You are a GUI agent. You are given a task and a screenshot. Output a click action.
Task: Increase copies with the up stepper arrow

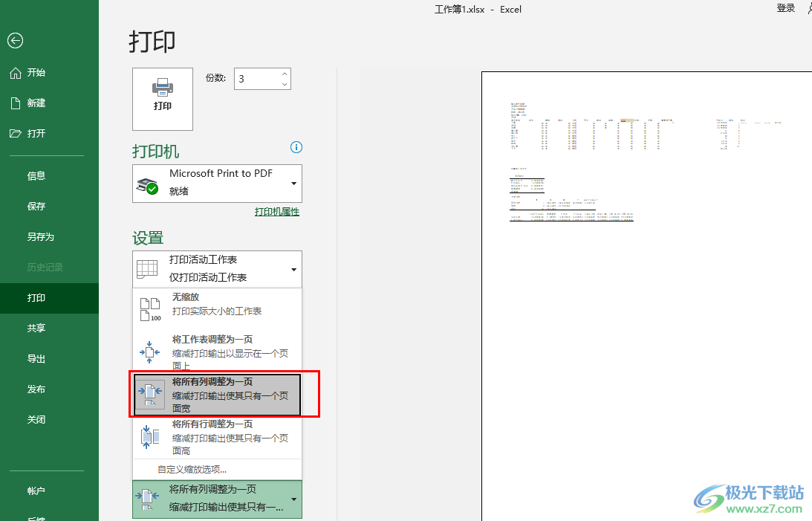pos(285,74)
